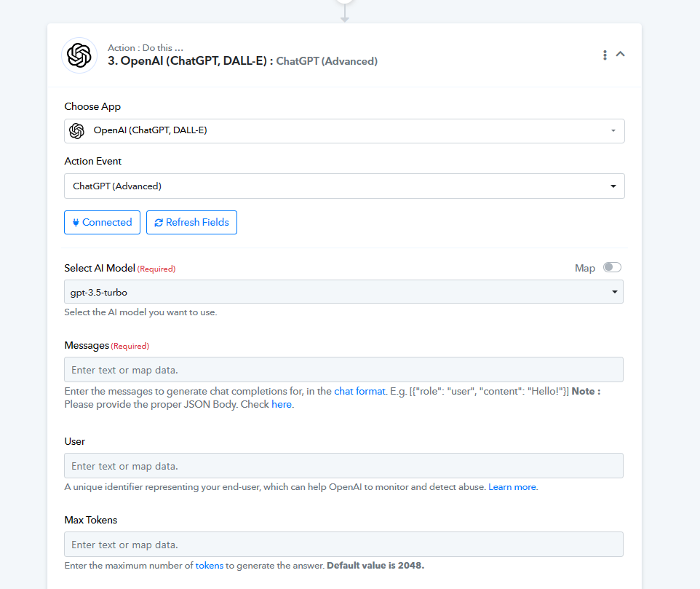The image size is (700, 589).
Task: Toggle the Map switch on
Action: click(x=612, y=267)
